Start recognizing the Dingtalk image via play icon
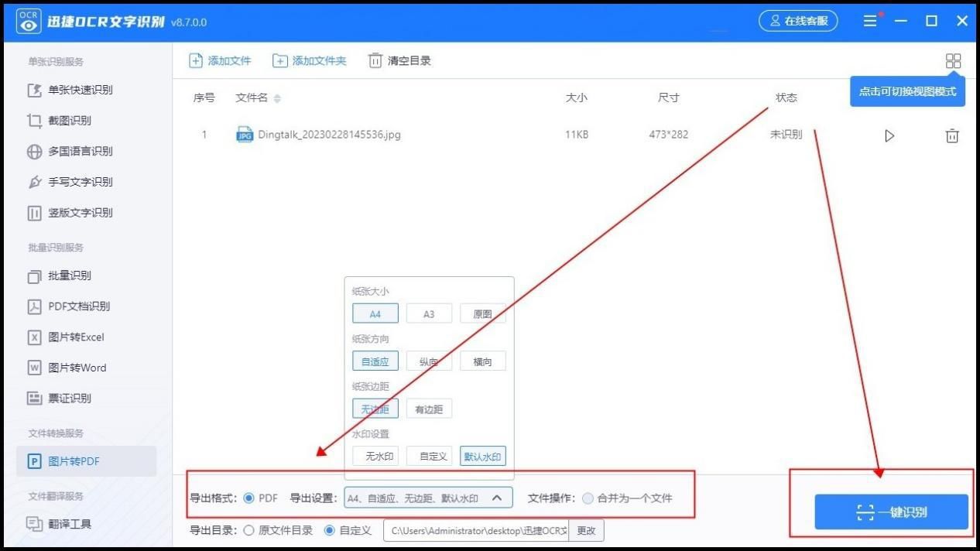 pos(889,135)
